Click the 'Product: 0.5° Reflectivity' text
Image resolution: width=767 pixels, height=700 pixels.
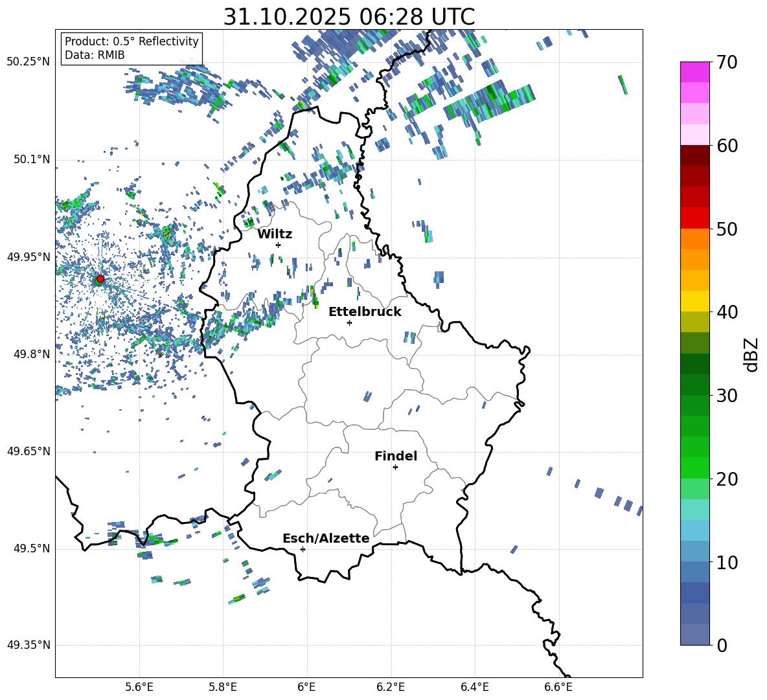point(132,41)
